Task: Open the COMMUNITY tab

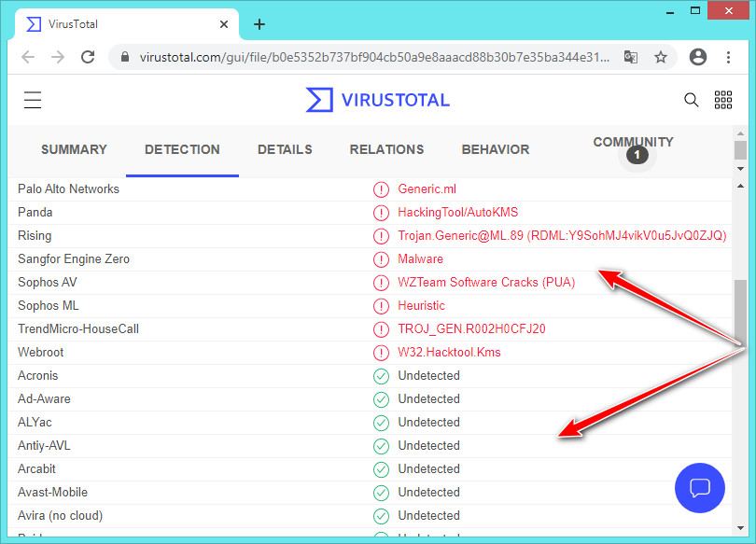Action: (633, 142)
